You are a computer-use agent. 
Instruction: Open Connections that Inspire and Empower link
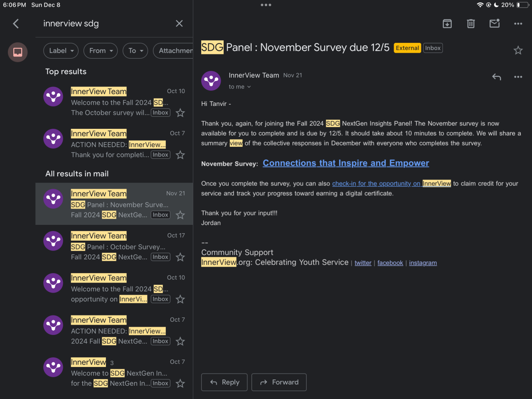(x=346, y=163)
